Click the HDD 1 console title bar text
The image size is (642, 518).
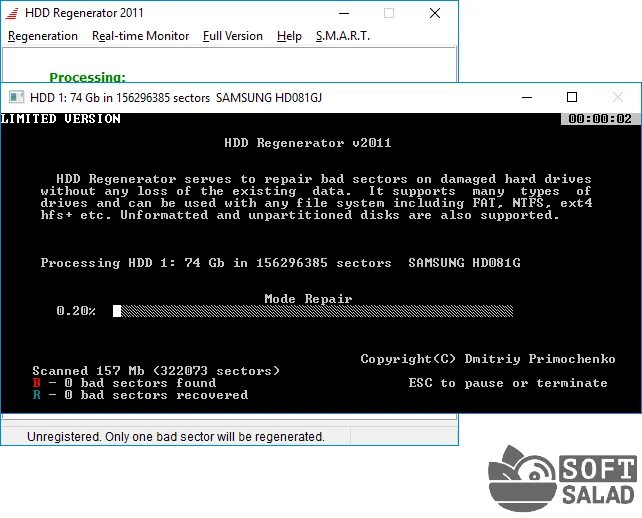(x=176, y=98)
